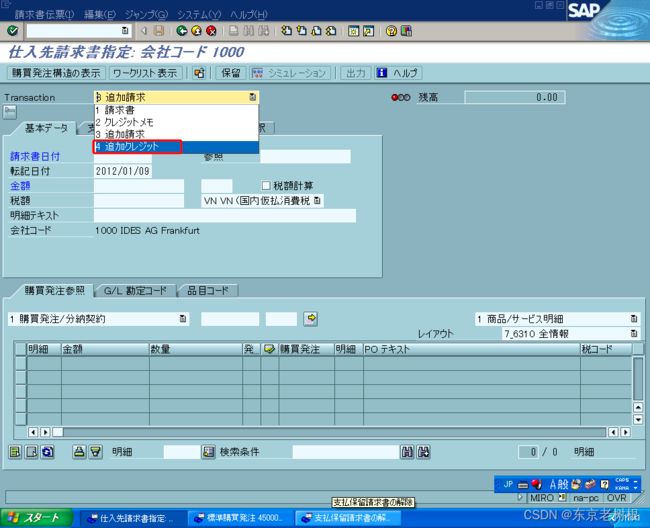Click the Customize local layout icon

(x=406, y=31)
